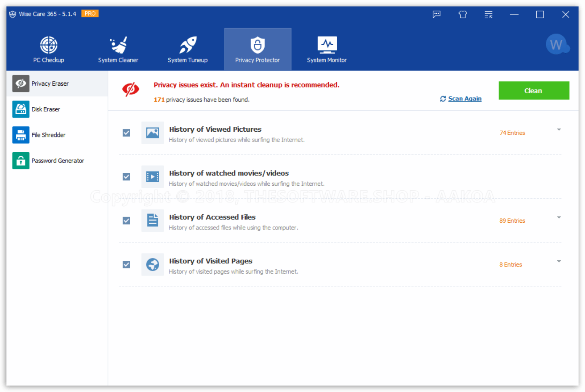Click the Disk Eraser sidebar icon
Screen dimensions: 585x392
(x=21, y=109)
